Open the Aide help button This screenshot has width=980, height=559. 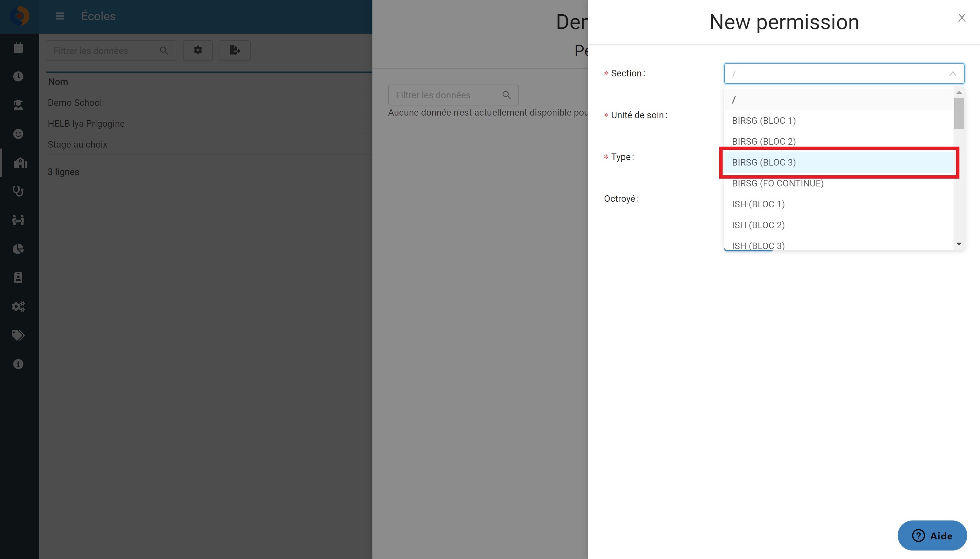(x=932, y=535)
